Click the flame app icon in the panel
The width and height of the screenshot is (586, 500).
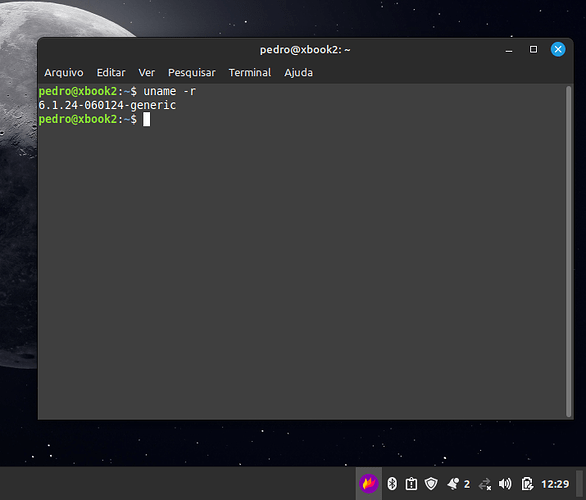[368, 484]
